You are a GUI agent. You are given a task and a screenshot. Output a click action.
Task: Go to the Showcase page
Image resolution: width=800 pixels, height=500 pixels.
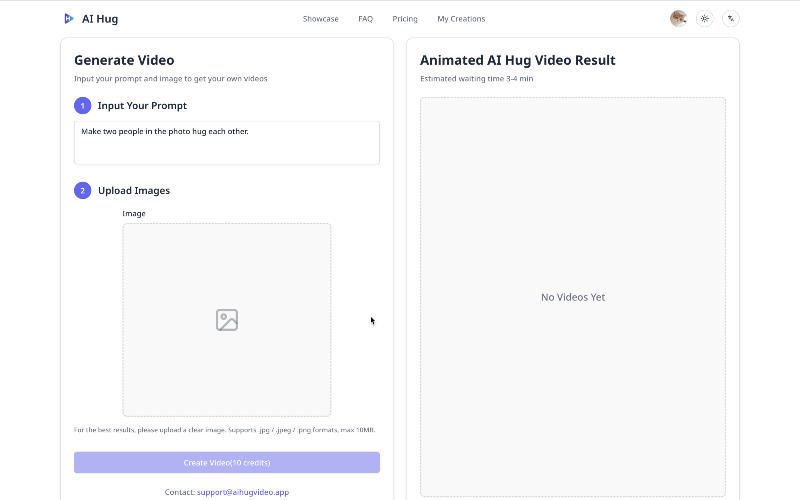321,19
